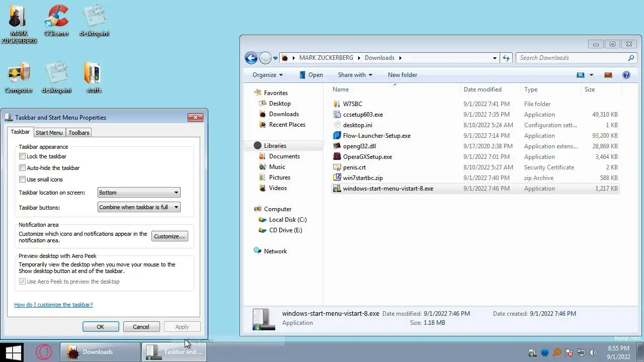Toggle the preview pane icon
The width and height of the screenshot is (644, 362).
(608, 75)
